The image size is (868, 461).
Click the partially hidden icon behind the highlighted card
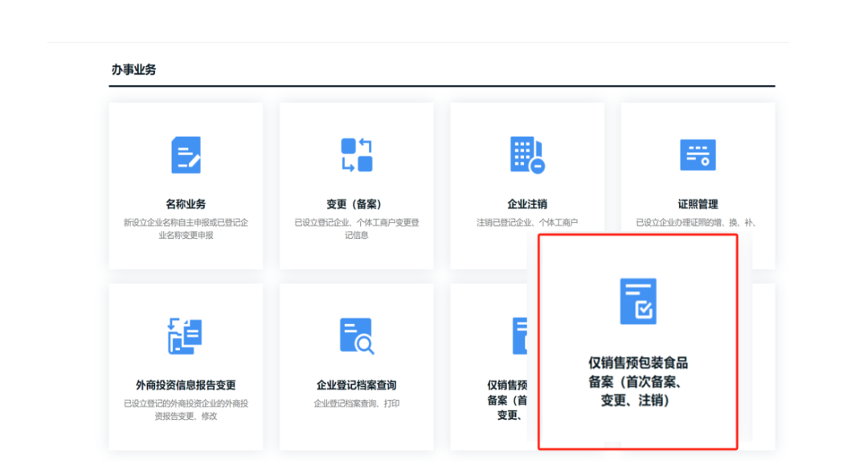520,335
